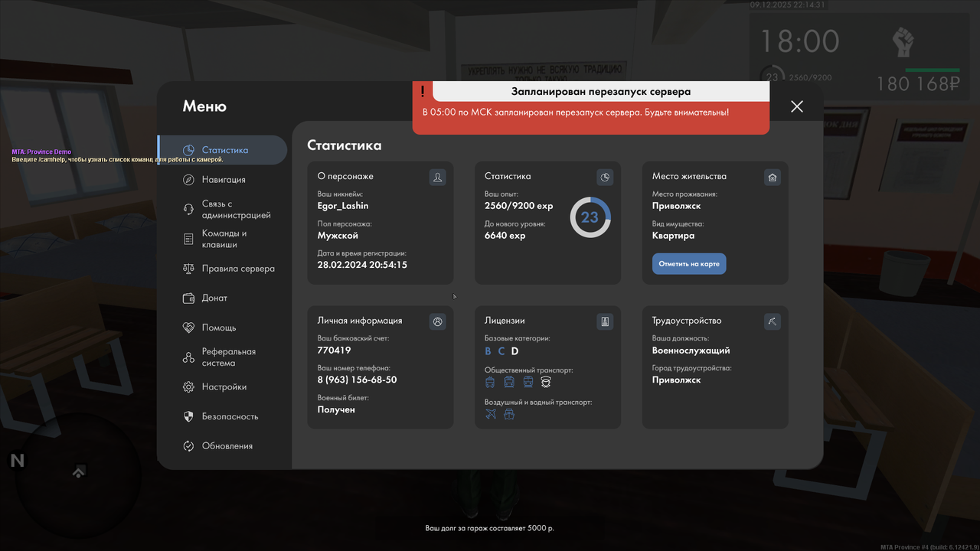The image size is (980, 551).
Task: Click the minimap player marker
Action: [x=78, y=473]
